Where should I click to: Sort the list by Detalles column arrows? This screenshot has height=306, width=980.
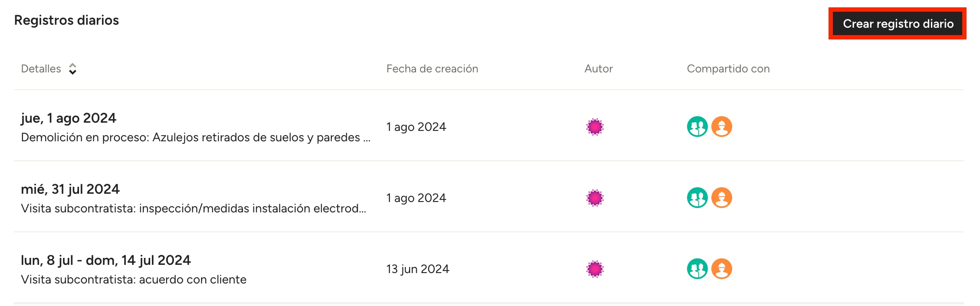click(73, 69)
